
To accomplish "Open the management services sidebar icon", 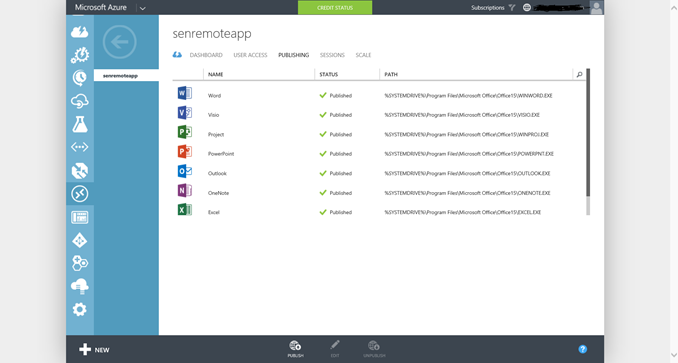I will pyautogui.click(x=80, y=217).
